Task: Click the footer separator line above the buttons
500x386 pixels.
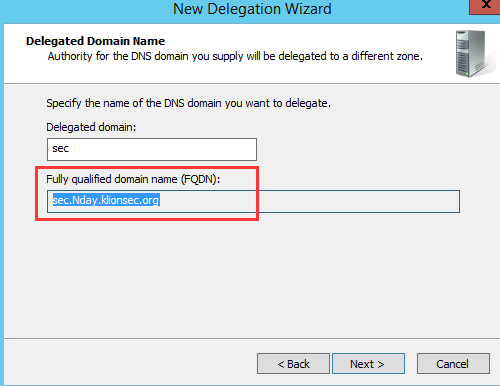Action: tap(252, 339)
